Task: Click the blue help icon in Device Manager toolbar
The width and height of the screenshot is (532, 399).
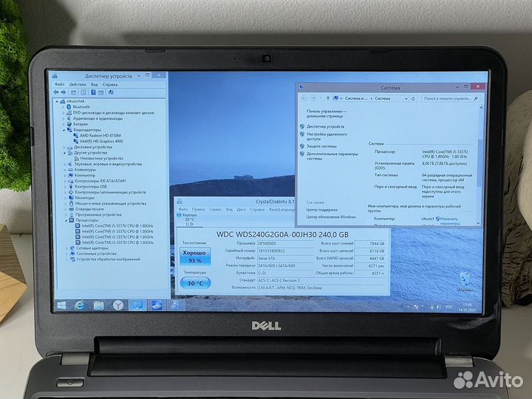Action: click(93, 92)
